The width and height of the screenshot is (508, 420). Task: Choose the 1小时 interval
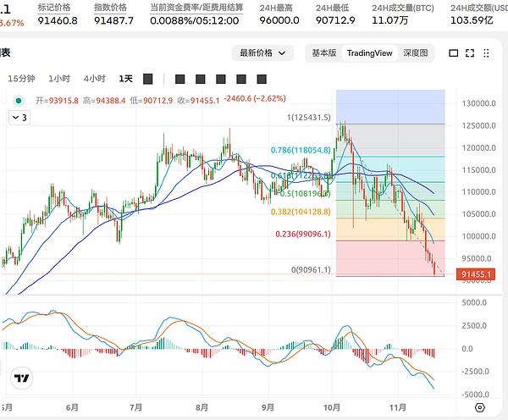click(59, 79)
